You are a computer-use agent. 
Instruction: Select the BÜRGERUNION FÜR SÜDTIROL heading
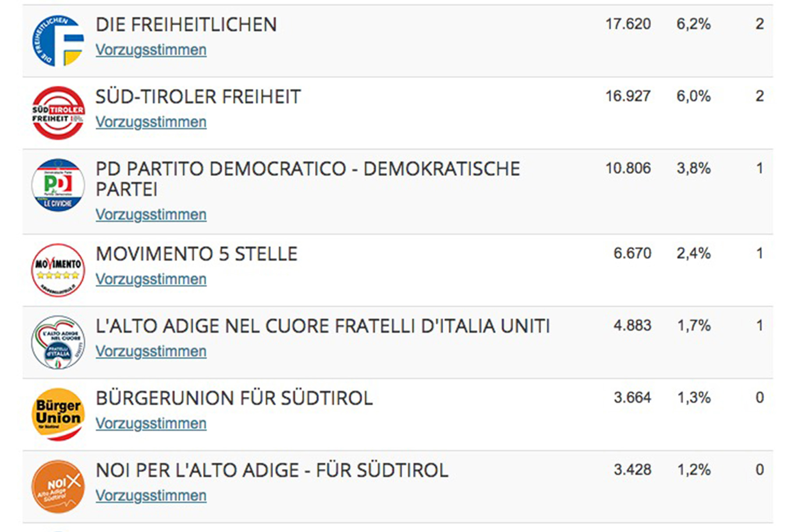[x=234, y=398]
